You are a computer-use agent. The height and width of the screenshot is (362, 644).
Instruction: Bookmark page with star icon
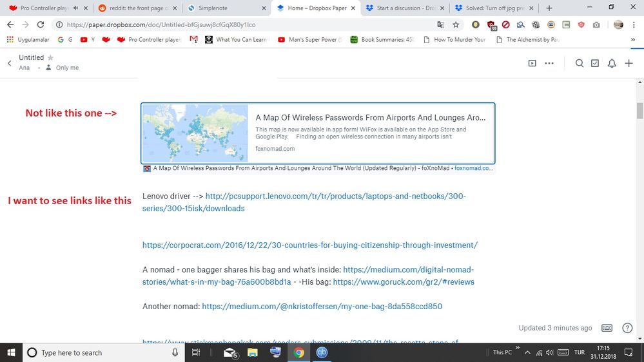456,24
